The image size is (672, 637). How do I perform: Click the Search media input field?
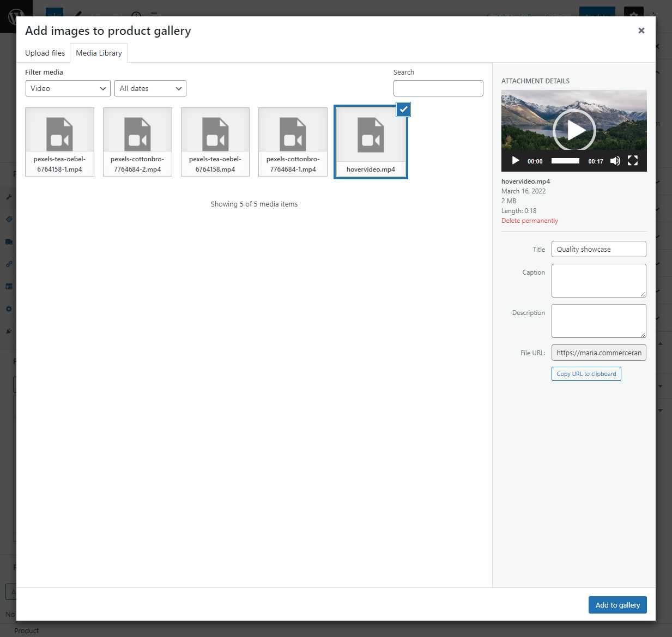[438, 88]
